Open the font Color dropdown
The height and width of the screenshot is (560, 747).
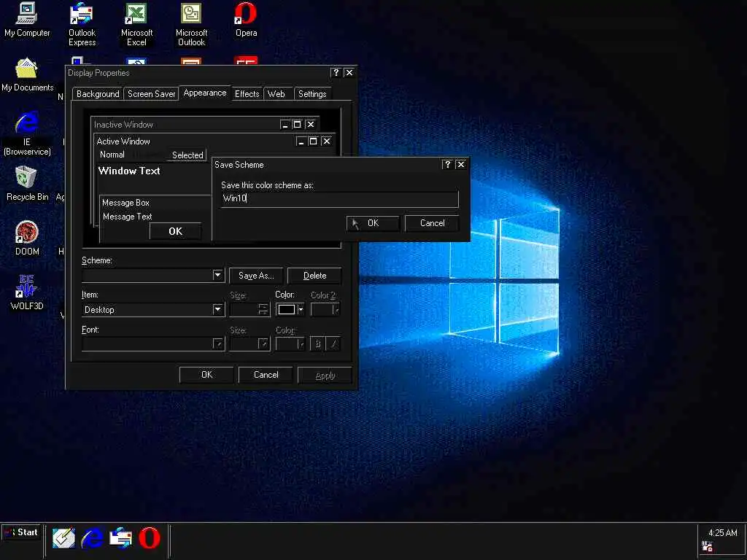[x=290, y=344]
